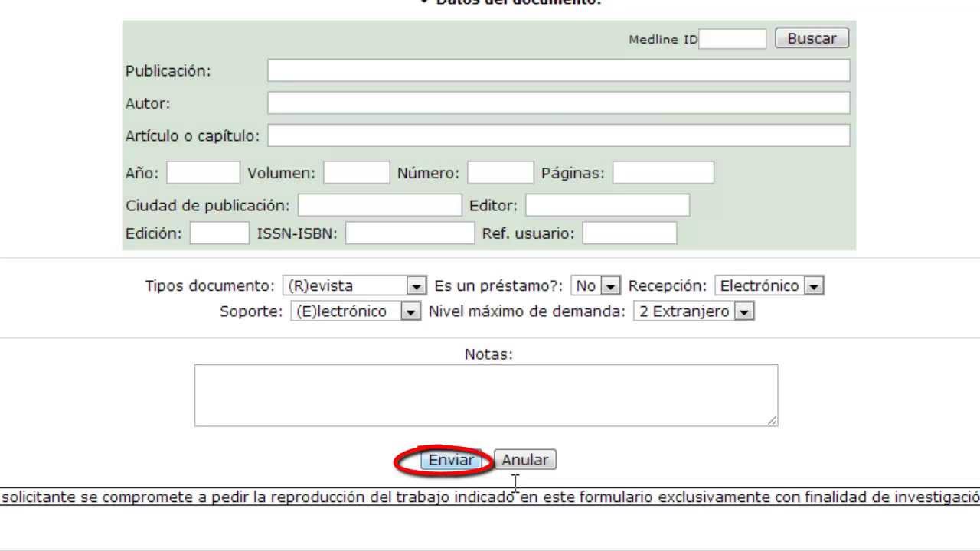Image resolution: width=980 pixels, height=551 pixels.
Task: Open the Soporte dropdown
Action: click(x=355, y=311)
